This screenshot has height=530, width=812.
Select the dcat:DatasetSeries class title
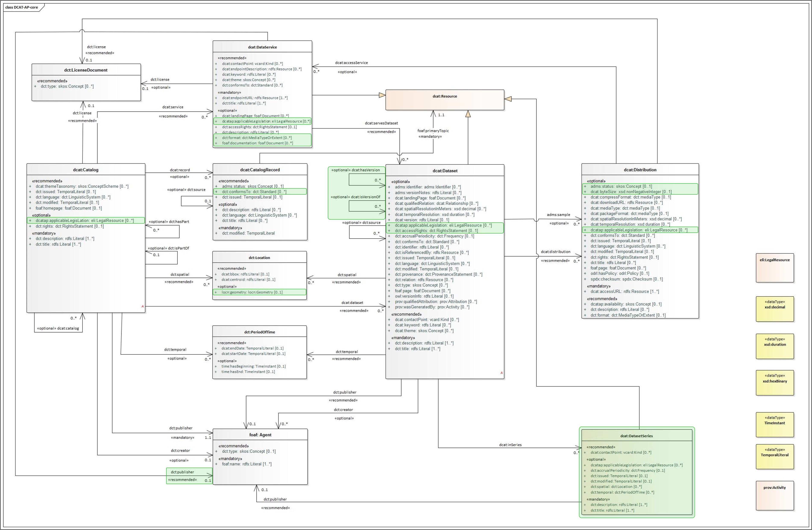[637, 436]
